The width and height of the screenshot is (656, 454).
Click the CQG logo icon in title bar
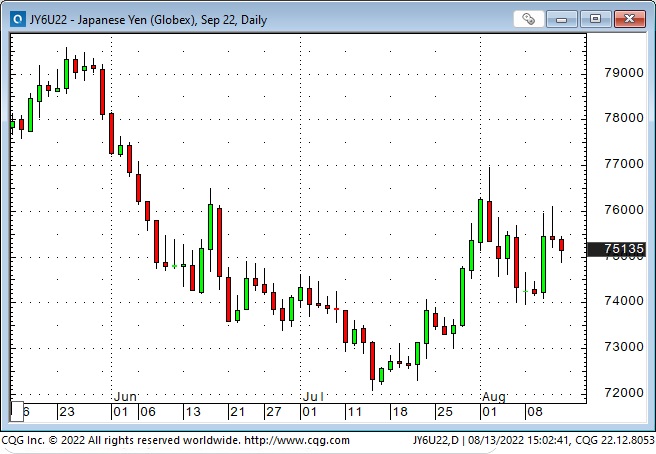click(18, 19)
